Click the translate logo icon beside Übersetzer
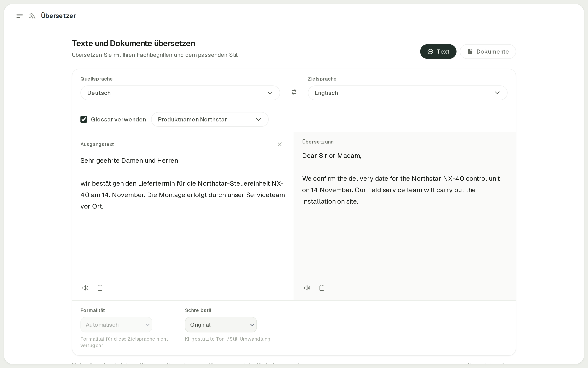Image resolution: width=588 pixels, height=368 pixels. click(x=32, y=16)
